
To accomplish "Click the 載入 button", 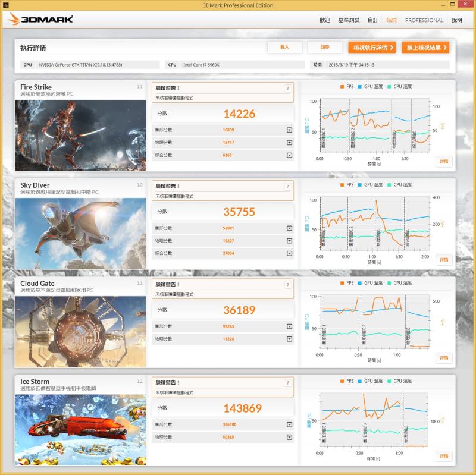I will click(285, 47).
